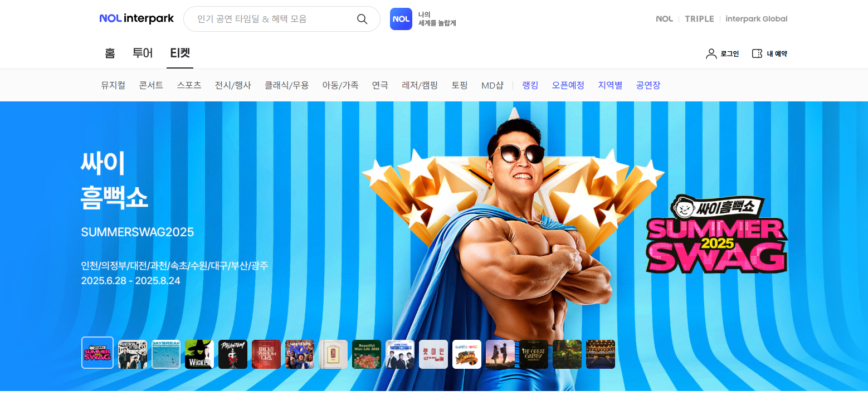The width and height of the screenshot is (868, 405).
Task: Open the 전시/행사 category
Action: pos(233,85)
